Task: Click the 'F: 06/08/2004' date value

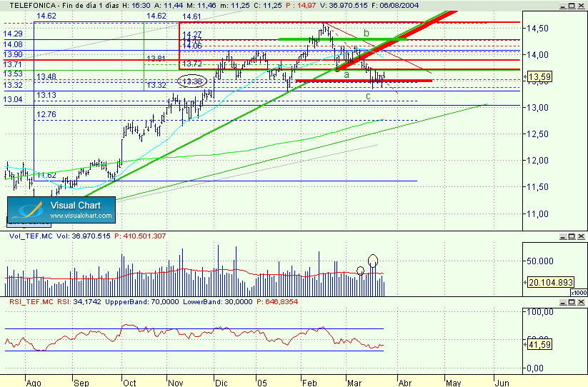Action: (x=395, y=5)
